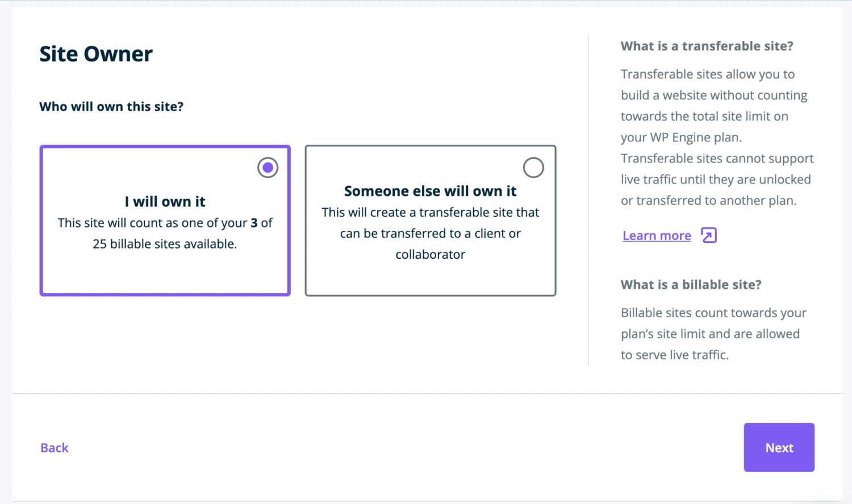Screen dimensions: 852x504
Task: Select the "Someone else will own it" radio button
Action: coord(533,167)
